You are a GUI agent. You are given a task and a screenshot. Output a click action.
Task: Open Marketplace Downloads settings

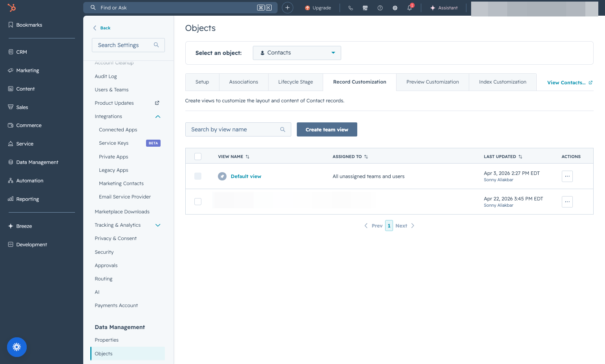click(122, 212)
